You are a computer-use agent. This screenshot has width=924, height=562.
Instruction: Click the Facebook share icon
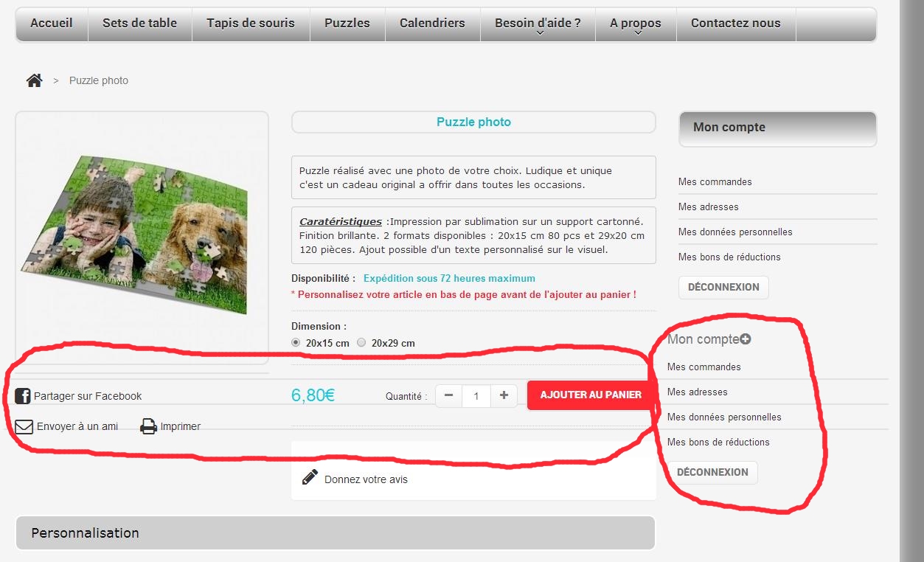(x=23, y=396)
